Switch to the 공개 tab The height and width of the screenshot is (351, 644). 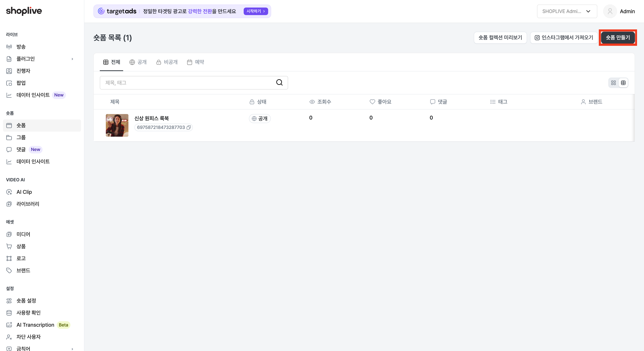138,62
